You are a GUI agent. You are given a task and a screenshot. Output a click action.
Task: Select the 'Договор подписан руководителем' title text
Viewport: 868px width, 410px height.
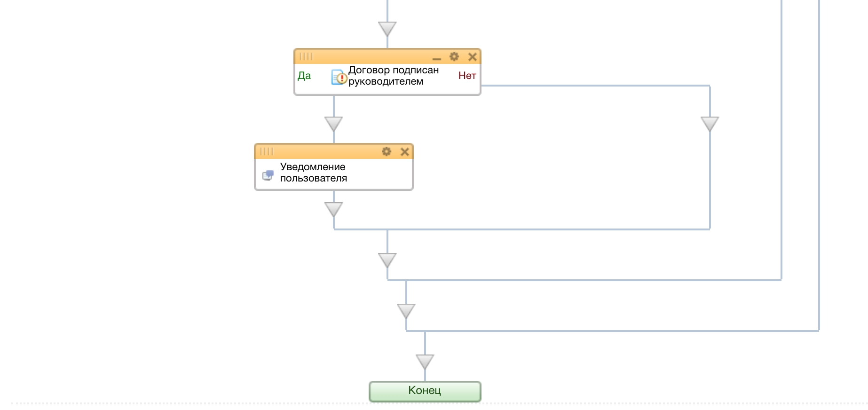coord(393,76)
